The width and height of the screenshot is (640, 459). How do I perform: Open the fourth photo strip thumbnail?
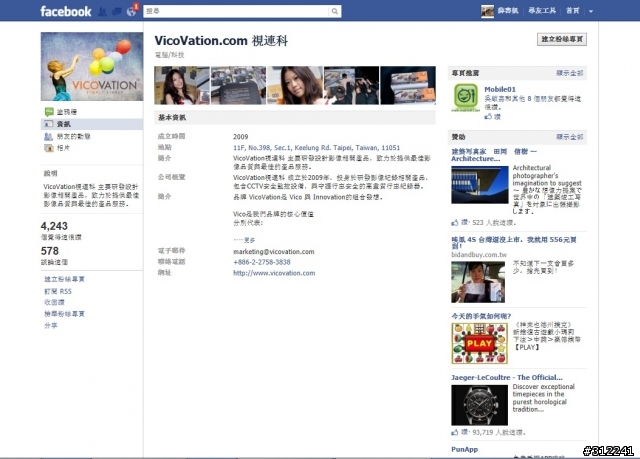(351, 86)
